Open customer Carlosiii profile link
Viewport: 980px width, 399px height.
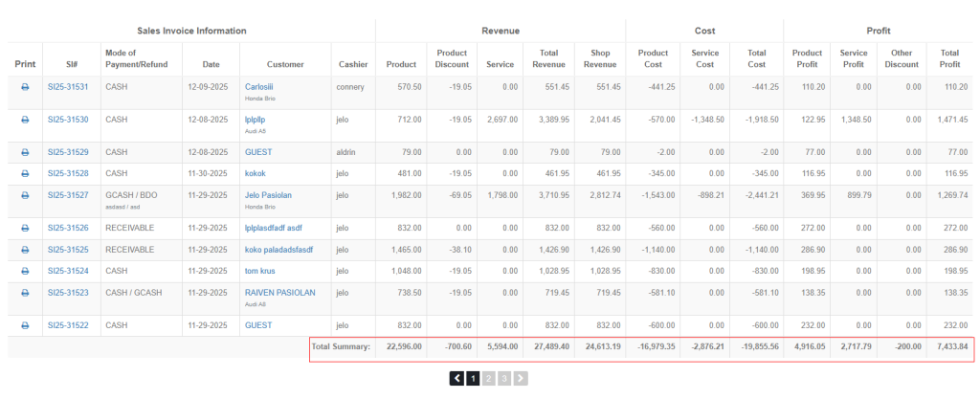(x=259, y=86)
